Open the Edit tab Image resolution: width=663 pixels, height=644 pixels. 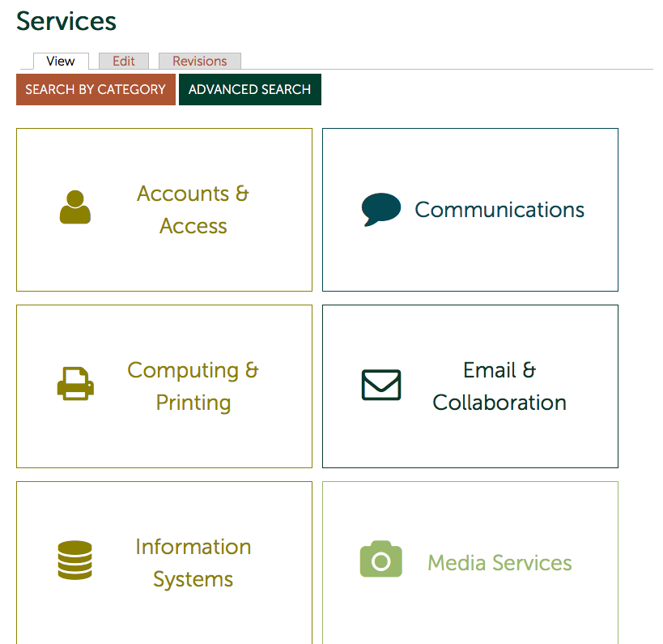pyautogui.click(x=123, y=62)
